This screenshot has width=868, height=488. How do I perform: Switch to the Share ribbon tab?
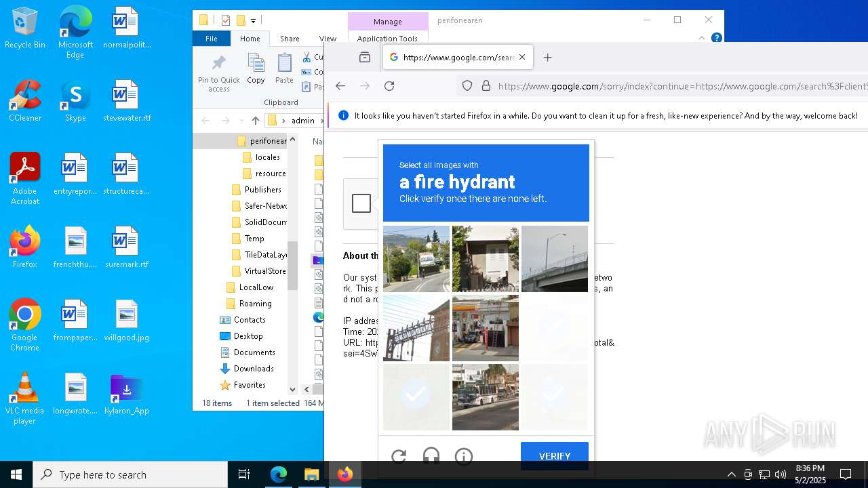coord(290,39)
